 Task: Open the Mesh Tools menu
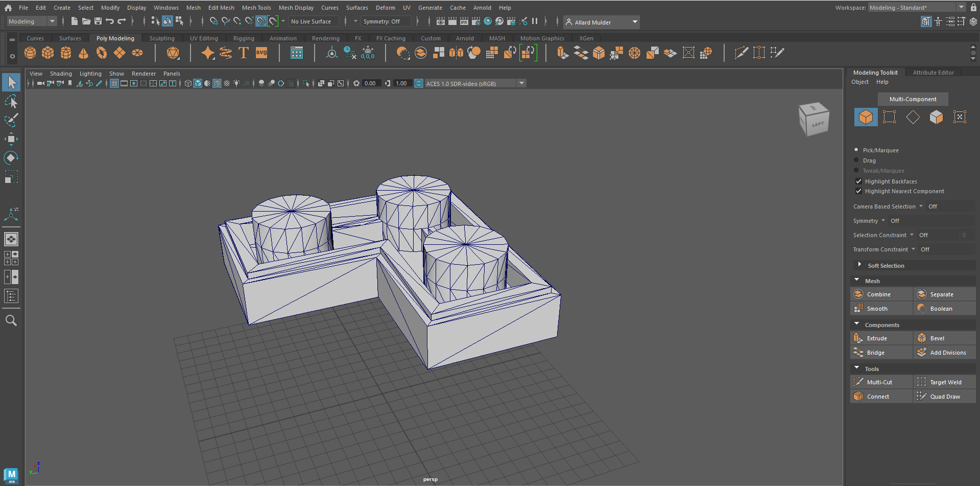(256, 8)
